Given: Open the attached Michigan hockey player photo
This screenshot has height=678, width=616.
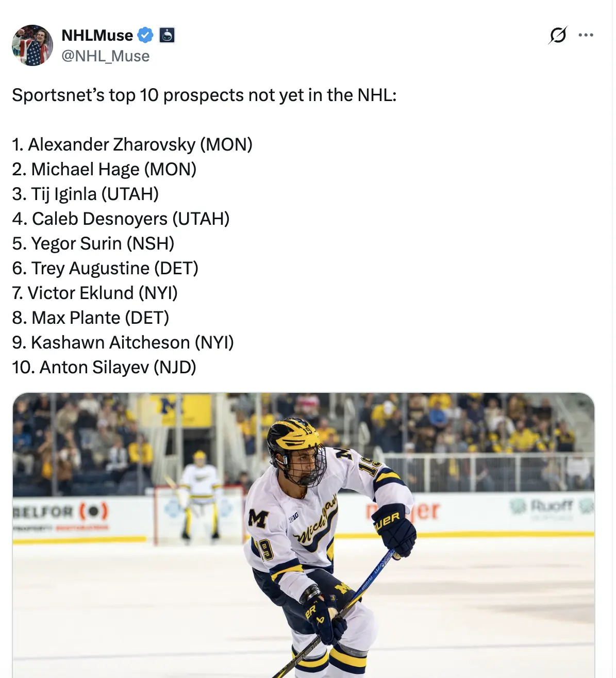Looking at the screenshot, I should click(x=303, y=536).
